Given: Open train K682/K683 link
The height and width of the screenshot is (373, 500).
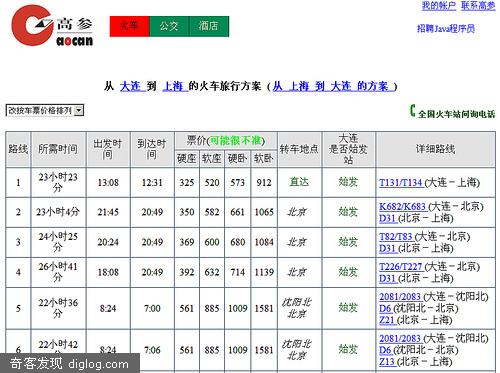Looking at the screenshot, I should [402, 207].
